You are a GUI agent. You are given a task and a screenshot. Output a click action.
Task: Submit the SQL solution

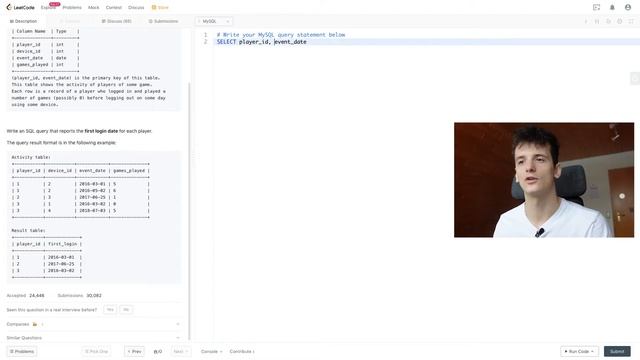pos(617,351)
